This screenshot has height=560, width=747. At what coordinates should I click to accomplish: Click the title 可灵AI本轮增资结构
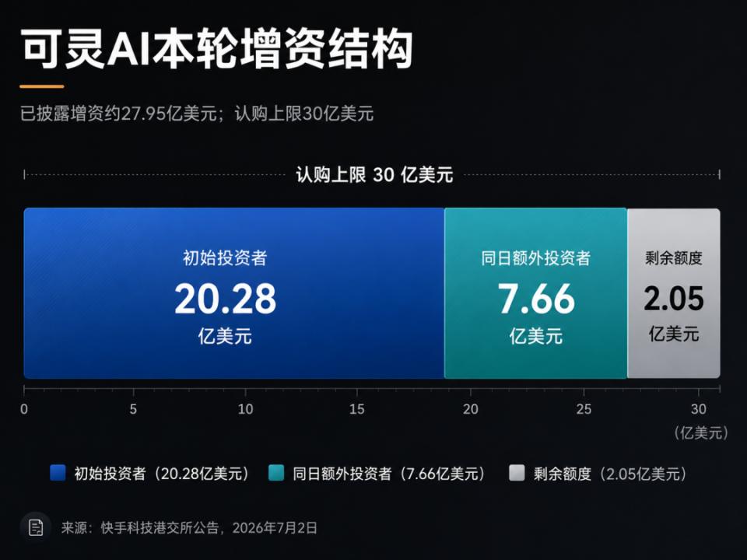217,50
